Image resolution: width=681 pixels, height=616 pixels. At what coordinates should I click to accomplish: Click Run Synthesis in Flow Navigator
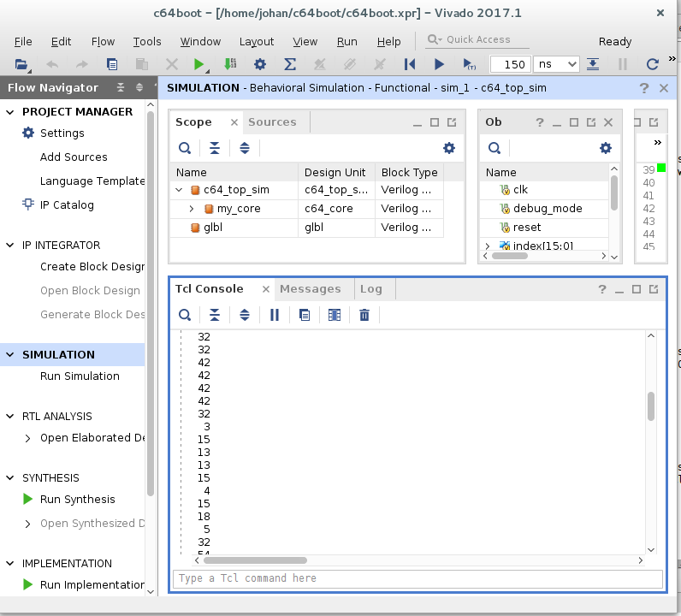[x=77, y=500]
